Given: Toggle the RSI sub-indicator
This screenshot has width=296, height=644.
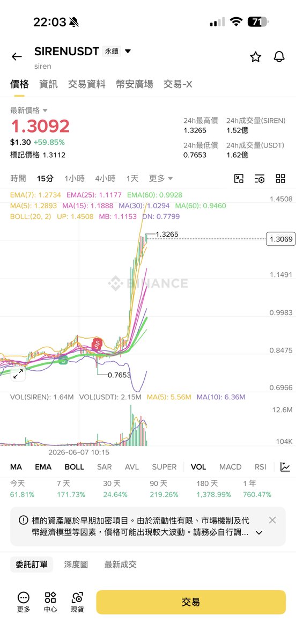Looking at the screenshot, I should coord(261,467).
